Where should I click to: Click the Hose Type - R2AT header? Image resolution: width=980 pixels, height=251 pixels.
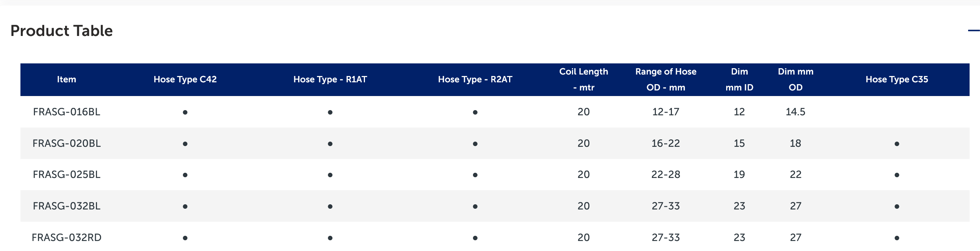pyautogui.click(x=475, y=79)
